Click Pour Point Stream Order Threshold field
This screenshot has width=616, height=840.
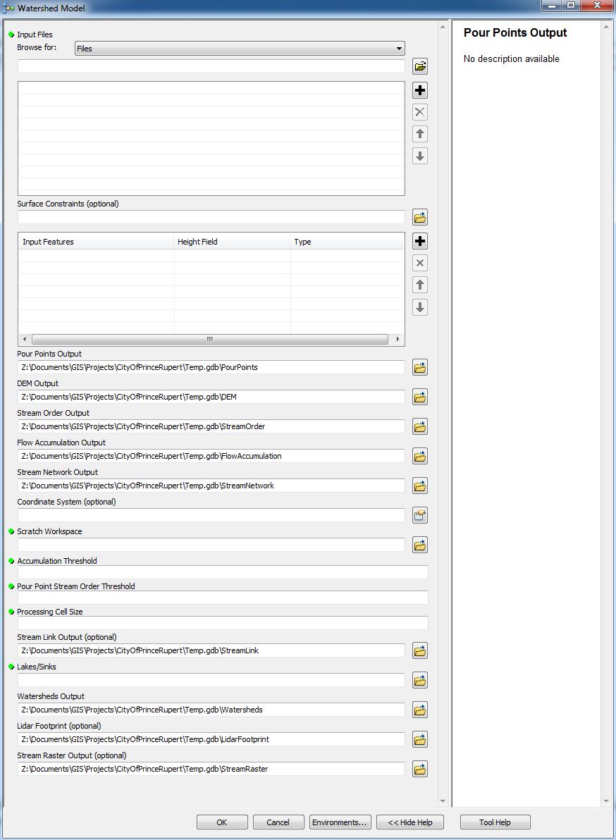pos(223,598)
